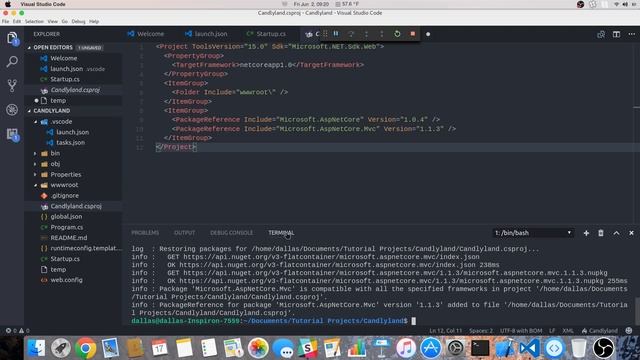640x360 pixels.
Task: Click the debug Step Over button
Action: coord(351,34)
